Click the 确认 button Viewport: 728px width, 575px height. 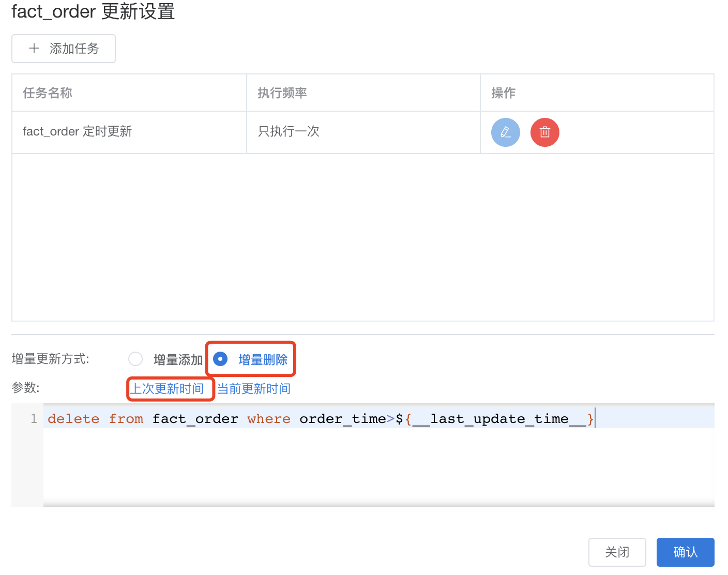(x=685, y=552)
